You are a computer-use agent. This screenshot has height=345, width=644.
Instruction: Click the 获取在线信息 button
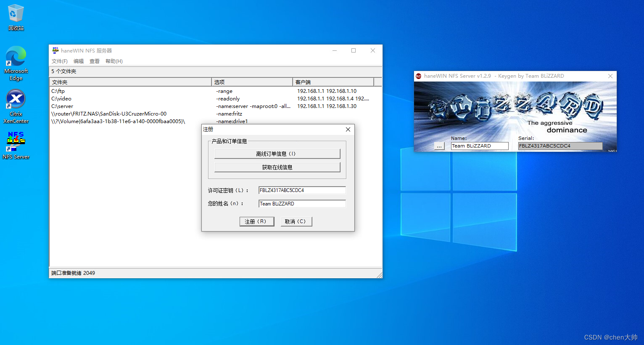click(277, 167)
